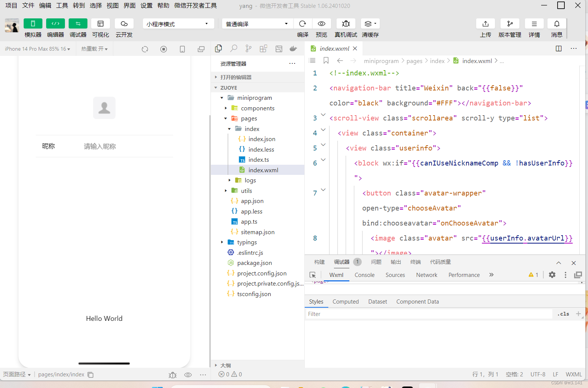Stop the simulator
This screenshot has width=588, height=388.
164,49
